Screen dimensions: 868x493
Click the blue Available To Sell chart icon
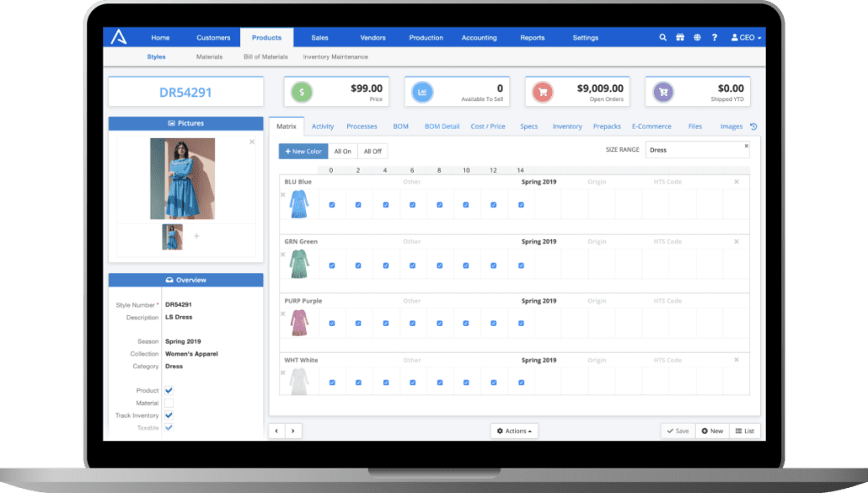pyautogui.click(x=422, y=91)
